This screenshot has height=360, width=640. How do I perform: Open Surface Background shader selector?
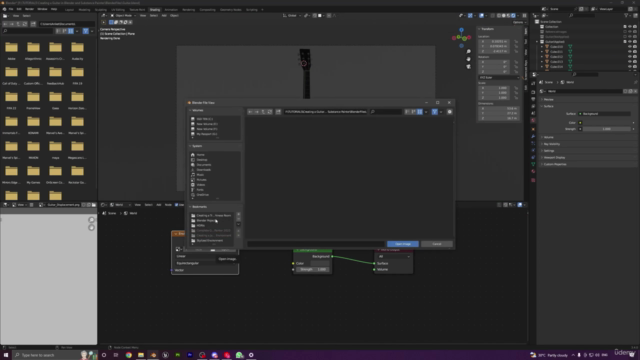click(x=604, y=114)
